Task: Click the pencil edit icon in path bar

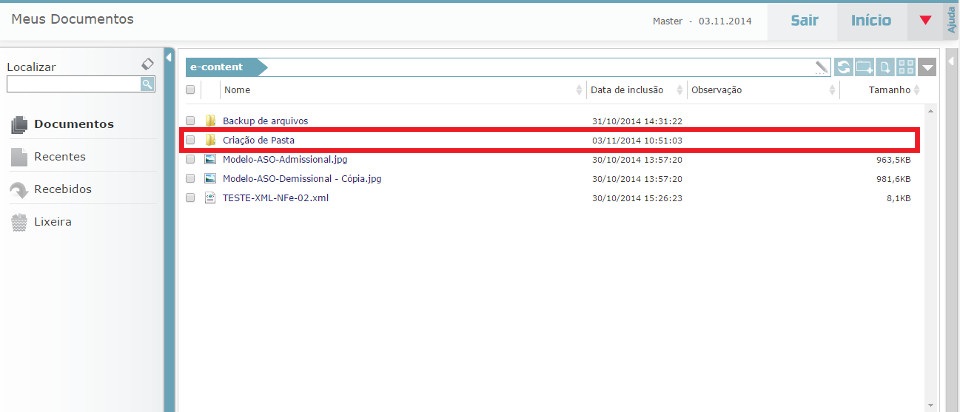Action: coord(822,67)
